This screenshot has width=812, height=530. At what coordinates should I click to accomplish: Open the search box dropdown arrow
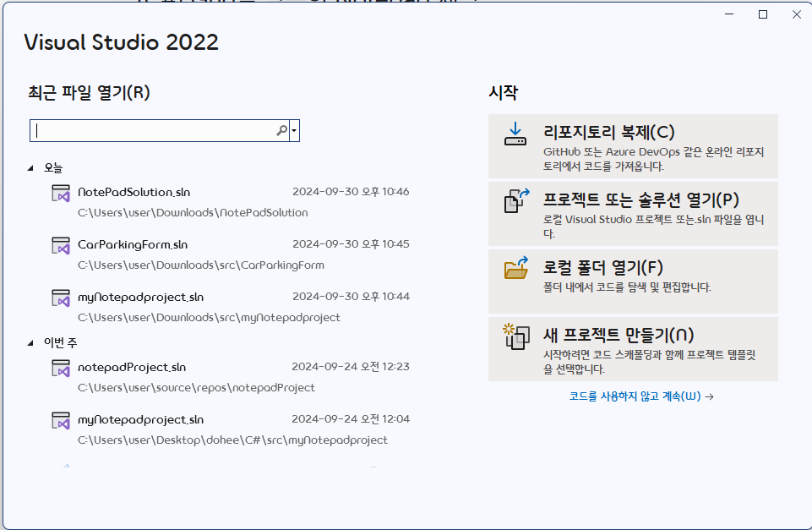pos(294,130)
